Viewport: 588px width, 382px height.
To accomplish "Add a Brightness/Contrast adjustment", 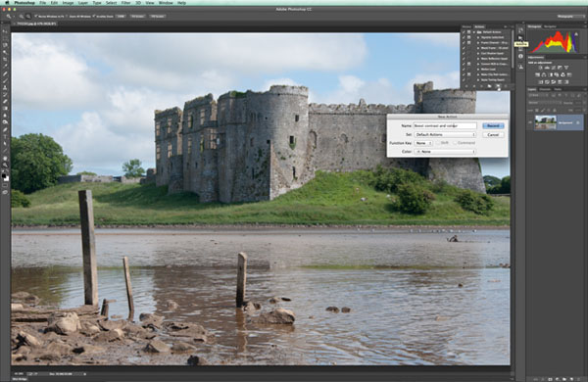I will [540, 68].
